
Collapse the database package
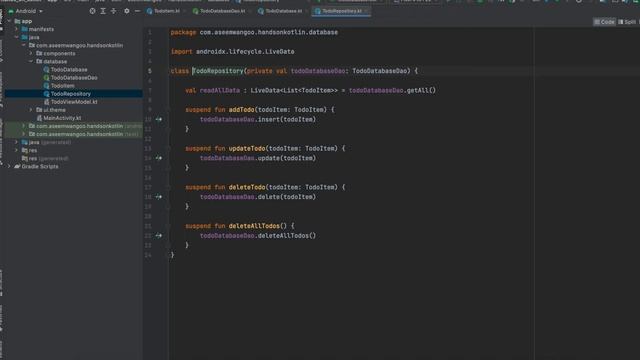pos(31,62)
